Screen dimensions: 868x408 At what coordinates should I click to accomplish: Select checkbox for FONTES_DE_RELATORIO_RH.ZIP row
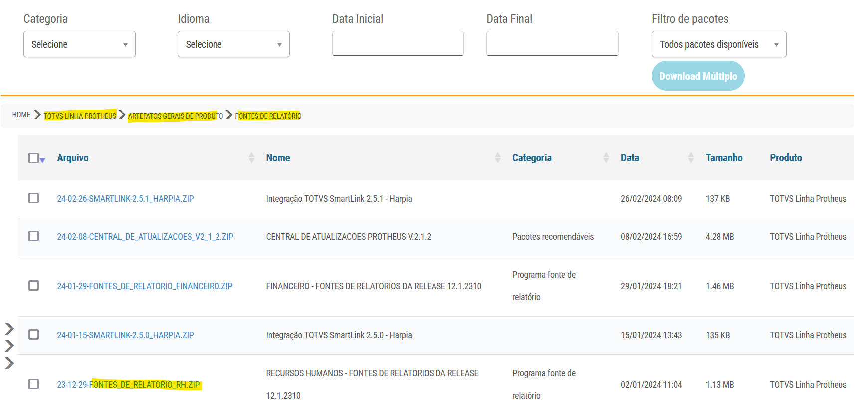pos(34,384)
